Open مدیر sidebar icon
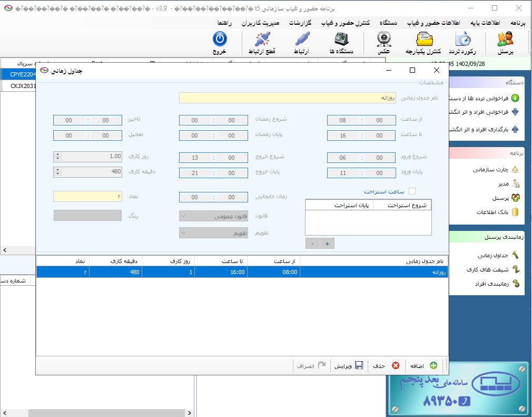 515,183
